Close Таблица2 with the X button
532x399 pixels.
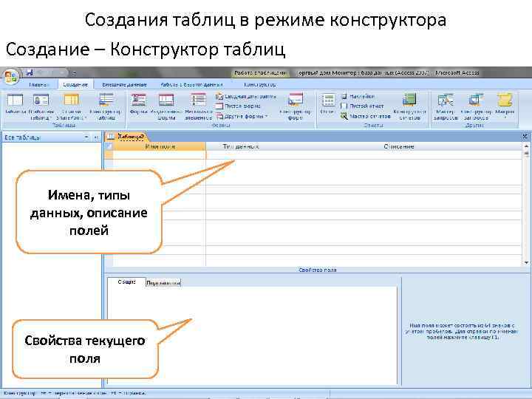(x=525, y=137)
